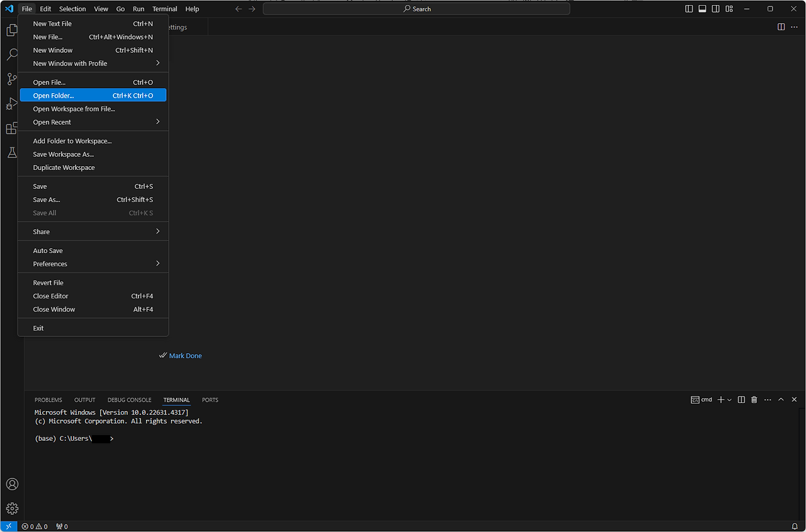Open the Source Control view

point(11,79)
